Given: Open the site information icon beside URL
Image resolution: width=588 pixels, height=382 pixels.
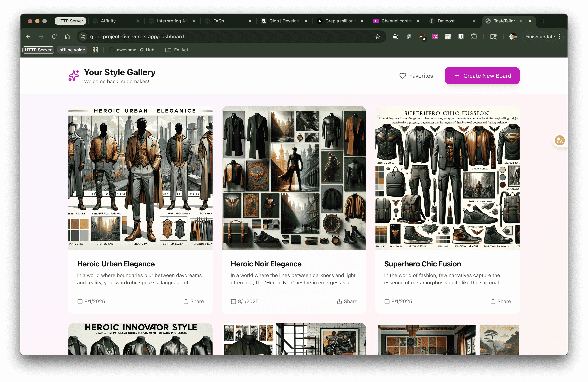Looking at the screenshot, I should pyautogui.click(x=83, y=37).
